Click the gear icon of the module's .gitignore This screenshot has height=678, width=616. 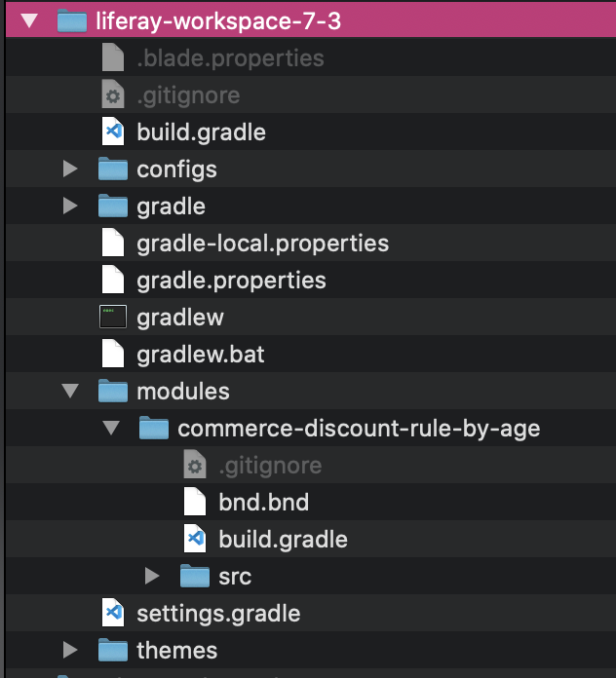coord(195,465)
